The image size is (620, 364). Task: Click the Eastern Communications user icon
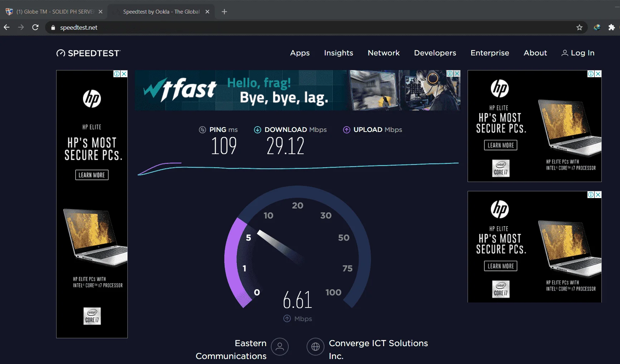[280, 346]
